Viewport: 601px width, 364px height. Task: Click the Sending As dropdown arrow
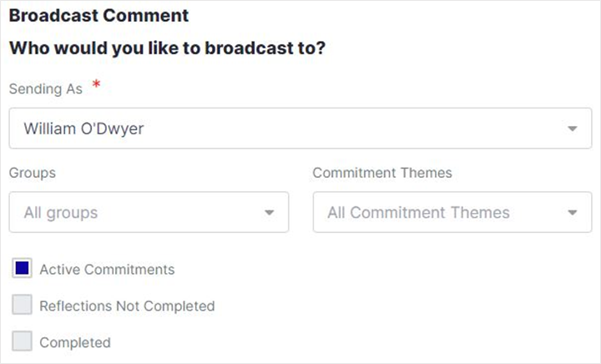tap(572, 129)
